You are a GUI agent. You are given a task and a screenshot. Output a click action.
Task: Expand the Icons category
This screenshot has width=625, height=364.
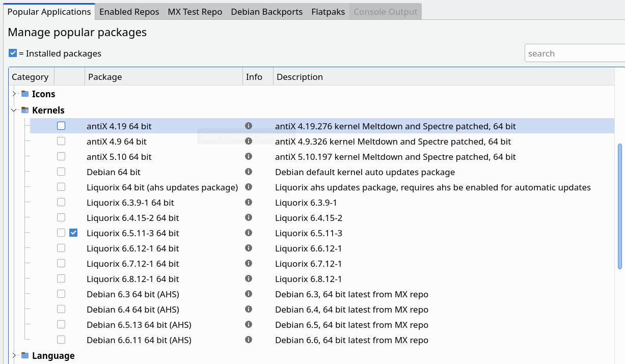point(14,94)
